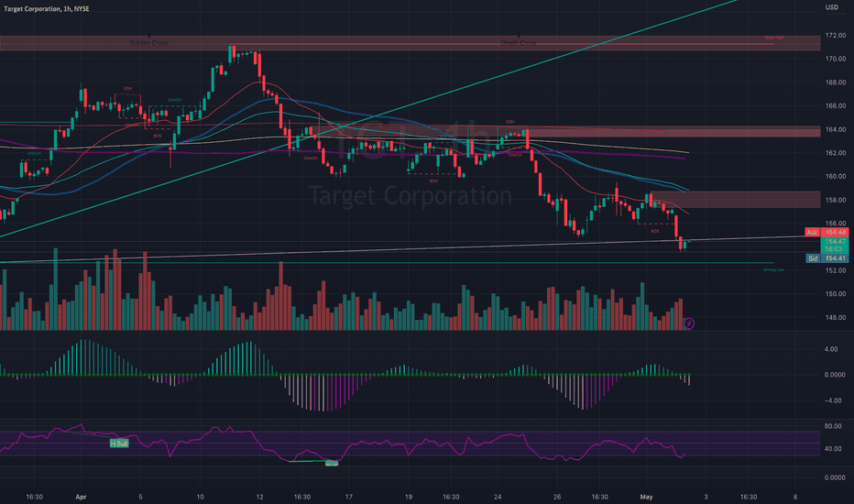Image resolution: width=854 pixels, height=504 pixels.
Task: Click the 80.00 RSI scale value
Action: coord(833,426)
